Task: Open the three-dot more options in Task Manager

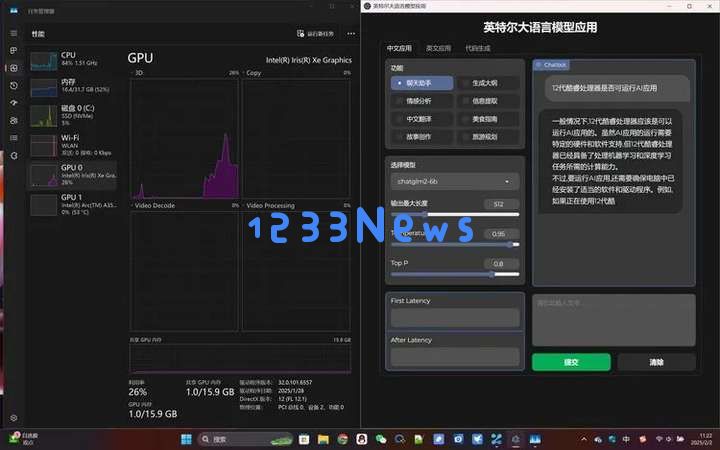Action: coord(351,34)
